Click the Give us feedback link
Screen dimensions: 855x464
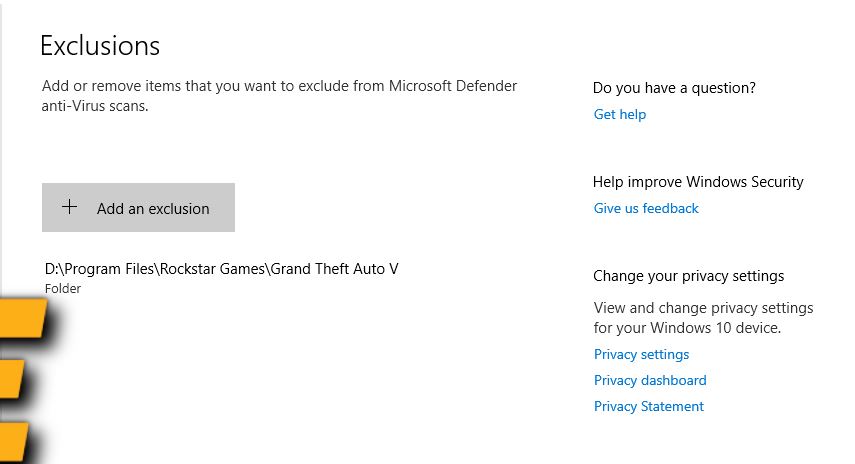click(x=646, y=208)
